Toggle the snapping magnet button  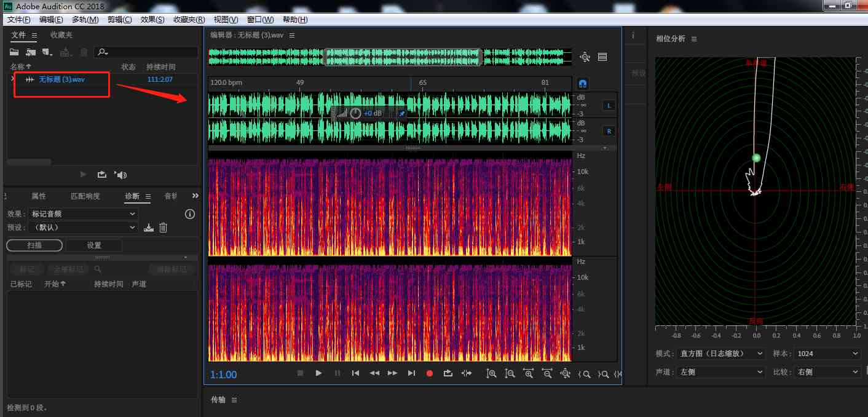click(583, 83)
